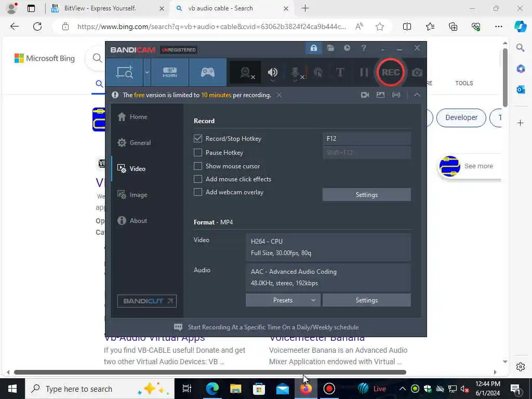The height and width of the screenshot is (399, 532).
Task: Enable Add mouse click effects checkbox
Action: click(x=198, y=179)
